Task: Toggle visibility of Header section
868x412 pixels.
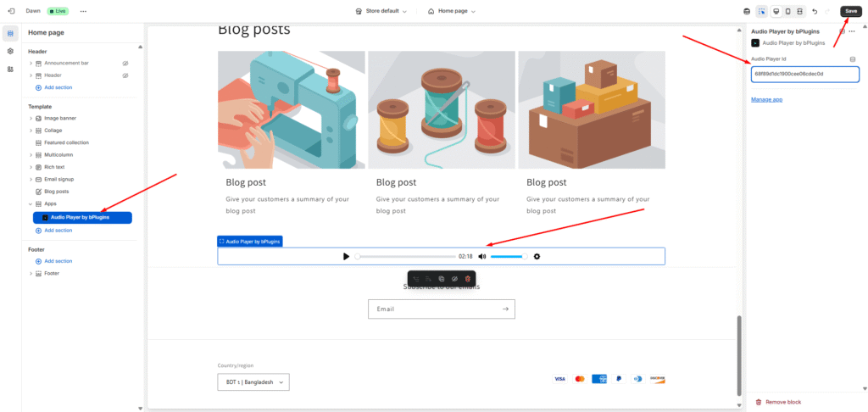Action: pyautogui.click(x=125, y=75)
